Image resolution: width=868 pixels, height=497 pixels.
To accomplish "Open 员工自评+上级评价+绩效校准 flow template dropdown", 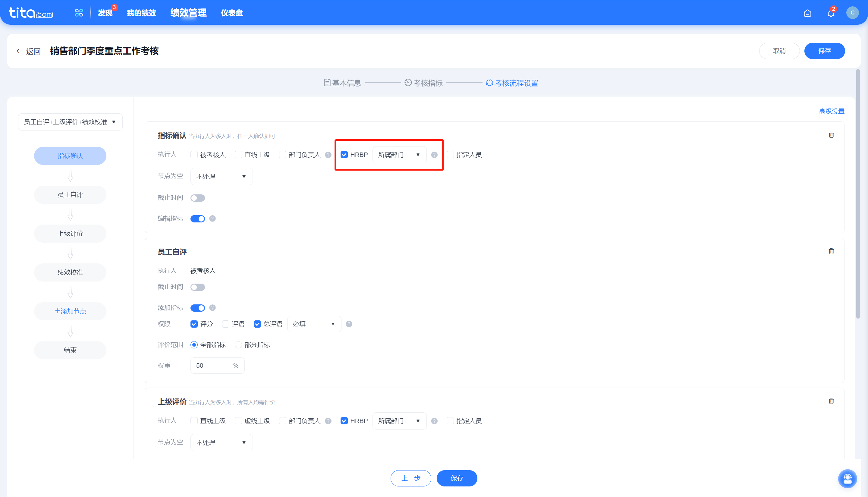I will coord(70,122).
